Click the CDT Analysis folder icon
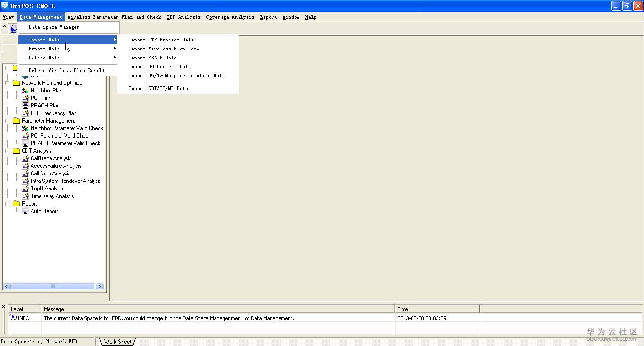This screenshot has width=644, height=346. (17, 151)
